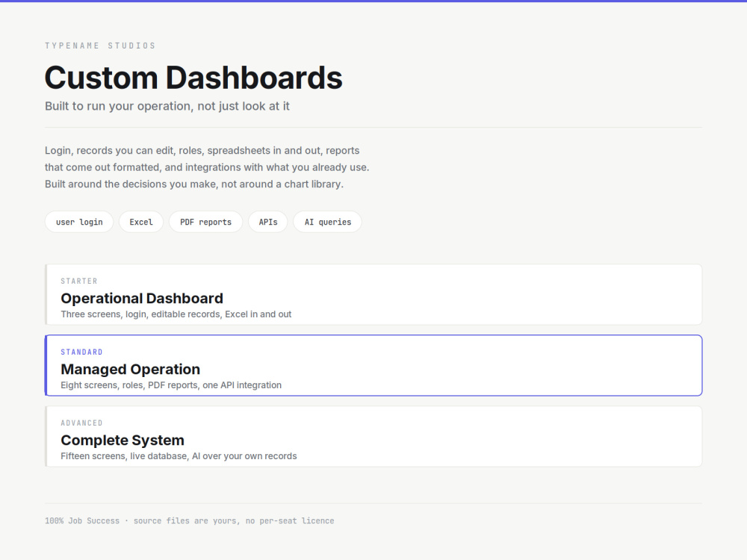Select the APIs tag pill

point(268,222)
